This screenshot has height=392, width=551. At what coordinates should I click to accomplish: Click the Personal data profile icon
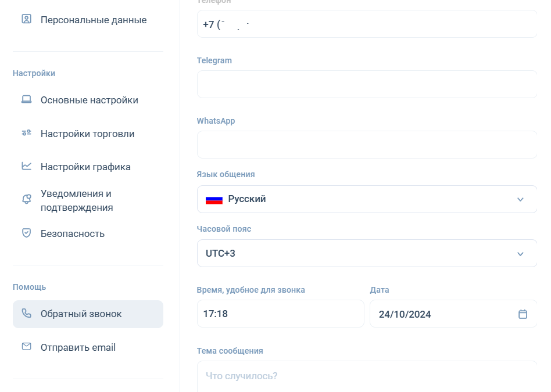point(26,19)
